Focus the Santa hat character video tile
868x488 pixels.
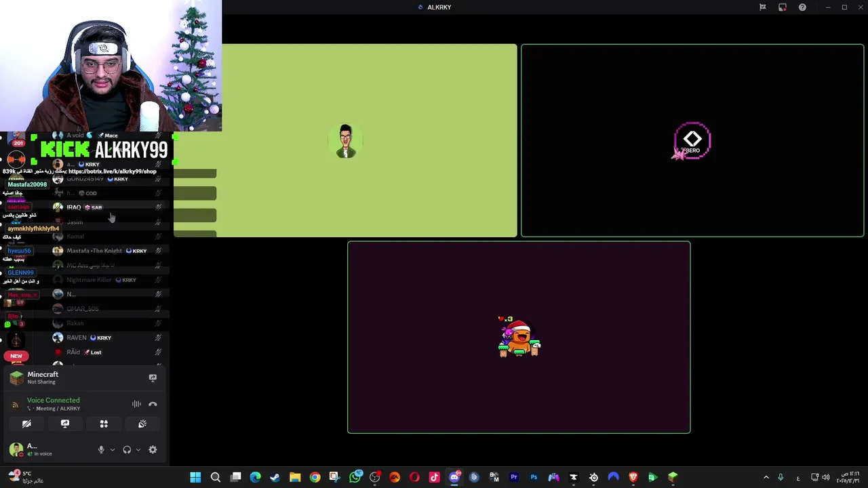click(519, 338)
